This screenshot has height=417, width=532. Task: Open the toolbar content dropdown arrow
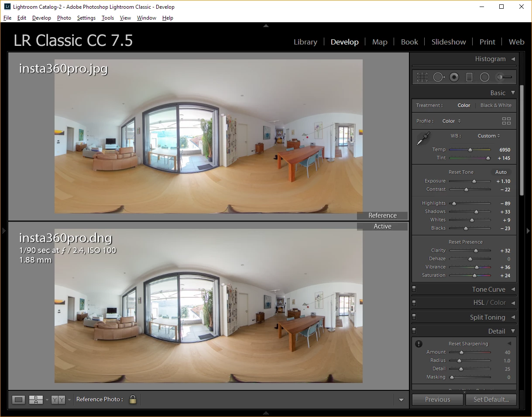[x=401, y=400]
